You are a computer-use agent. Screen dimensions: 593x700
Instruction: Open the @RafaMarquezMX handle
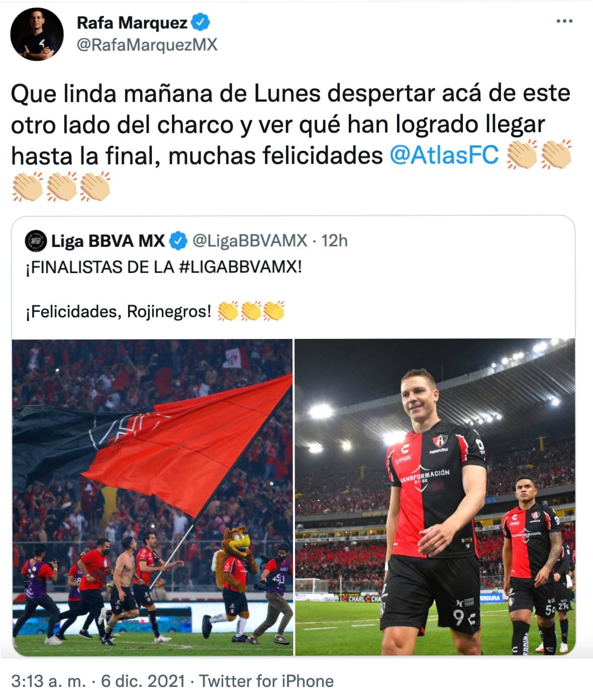pos(147,45)
